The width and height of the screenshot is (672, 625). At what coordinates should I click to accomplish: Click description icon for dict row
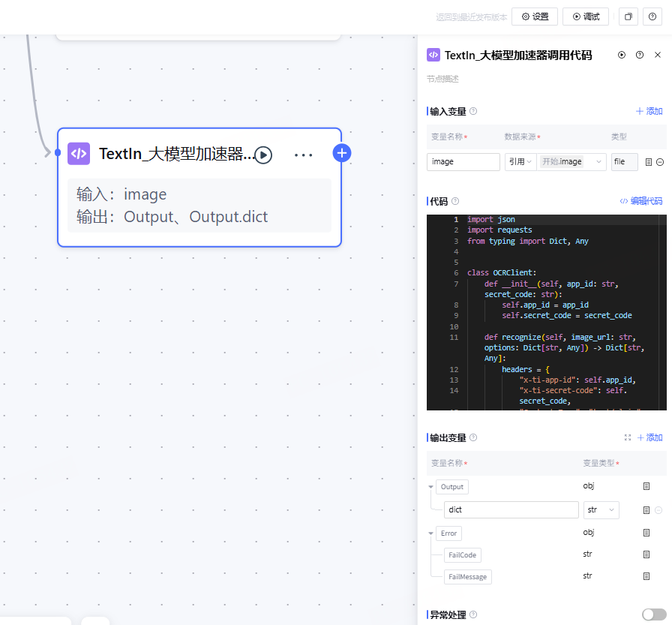[646, 510]
